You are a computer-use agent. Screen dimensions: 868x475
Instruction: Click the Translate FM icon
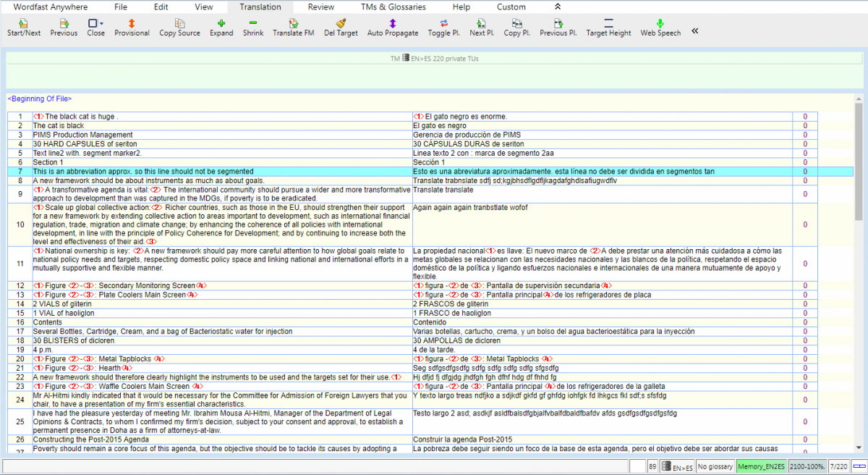(293, 24)
